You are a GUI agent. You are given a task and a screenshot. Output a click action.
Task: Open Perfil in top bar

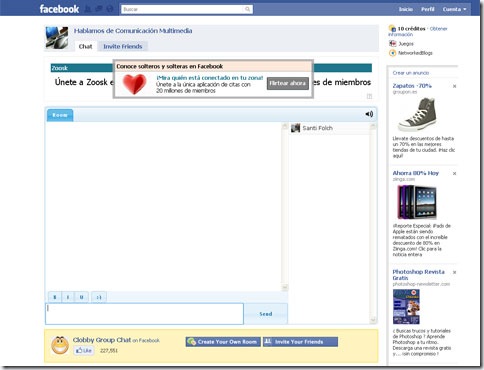428,9
